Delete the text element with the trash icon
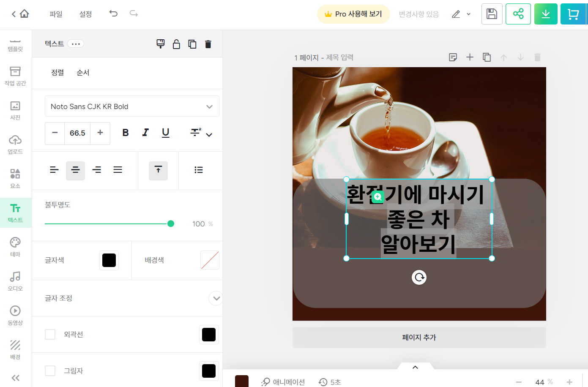The width and height of the screenshot is (588, 387). (x=208, y=44)
